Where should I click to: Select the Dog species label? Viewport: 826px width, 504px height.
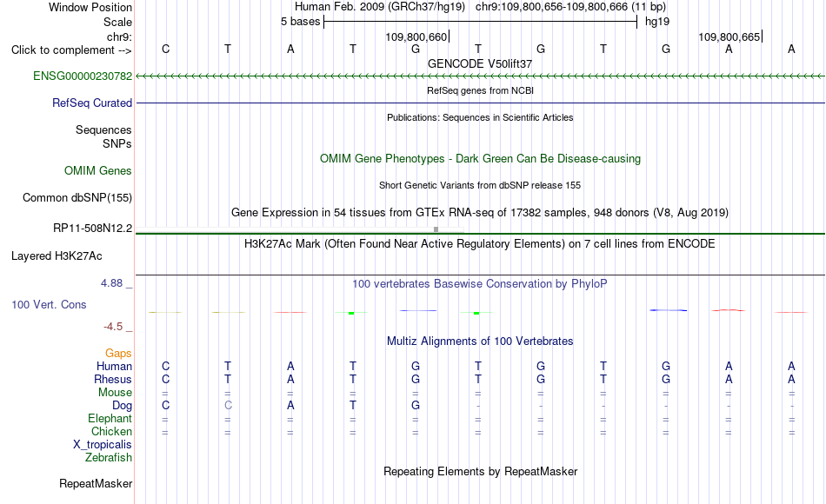[122, 406]
